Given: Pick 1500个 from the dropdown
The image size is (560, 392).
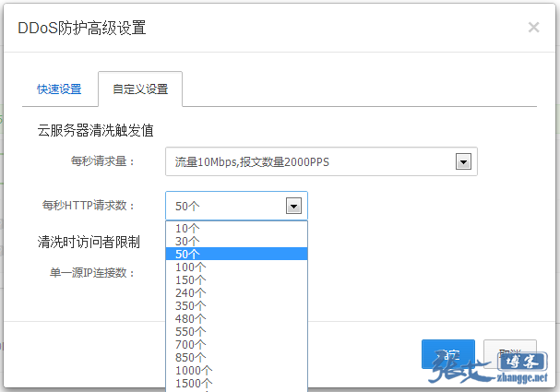Looking at the screenshot, I should (194, 383).
